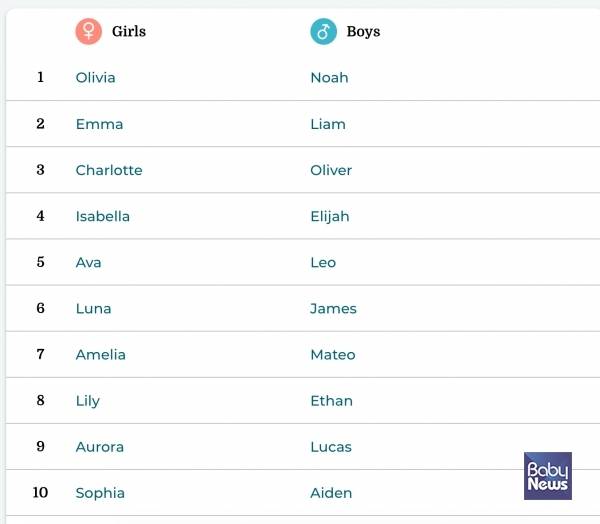Click the name Charlotte

coord(109,170)
